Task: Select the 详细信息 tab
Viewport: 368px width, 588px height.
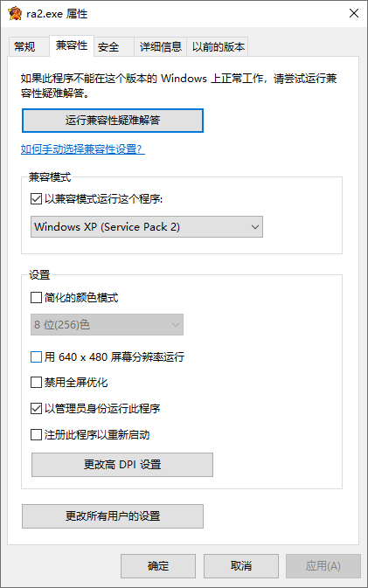Action: (161, 47)
